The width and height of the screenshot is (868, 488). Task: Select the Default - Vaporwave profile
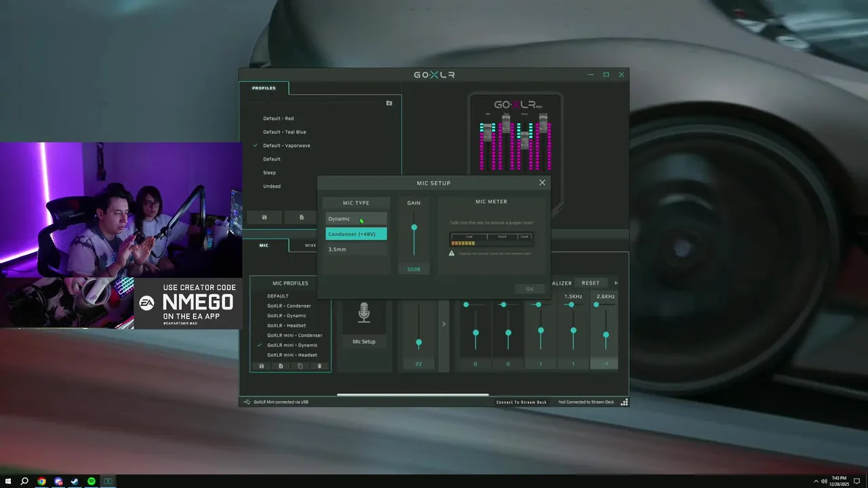(286, 146)
